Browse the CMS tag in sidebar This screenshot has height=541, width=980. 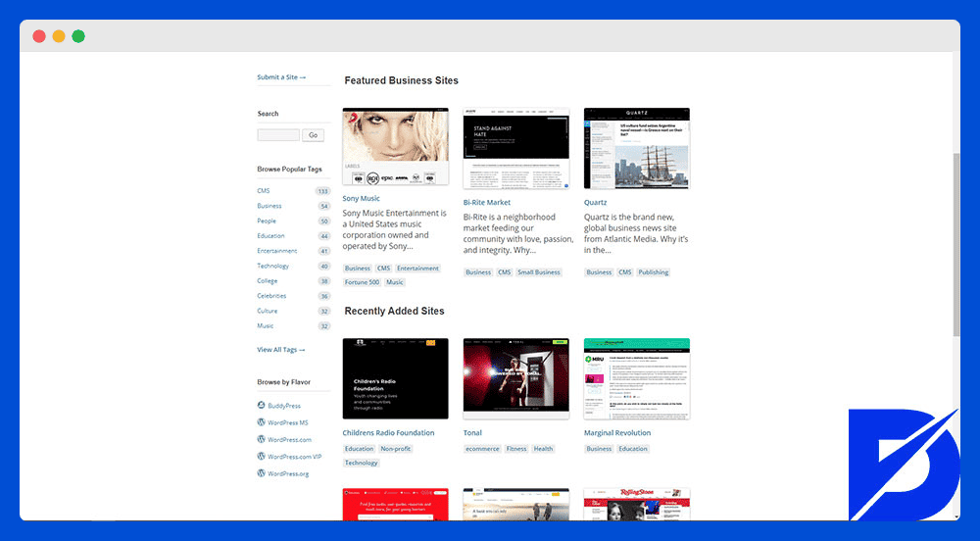coord(263,190)
